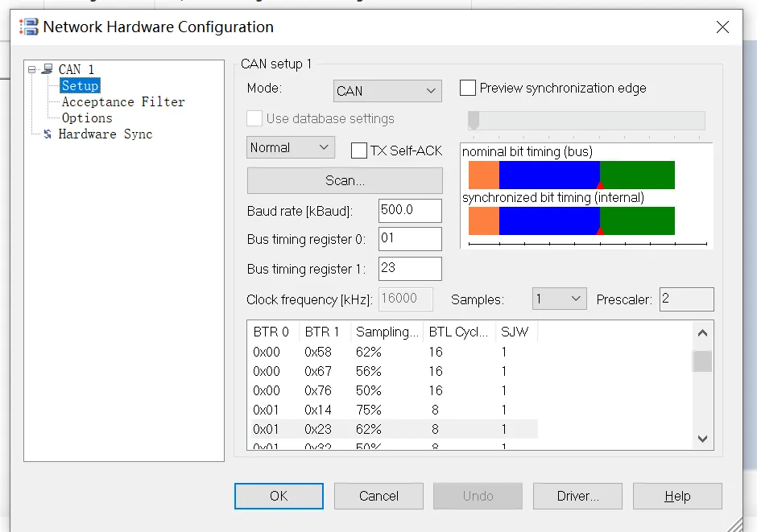Click the green segment of synchronized bit timing
The width and height of the screenshot is (757, 532).
pyautogui.click(x=637, y=221)
